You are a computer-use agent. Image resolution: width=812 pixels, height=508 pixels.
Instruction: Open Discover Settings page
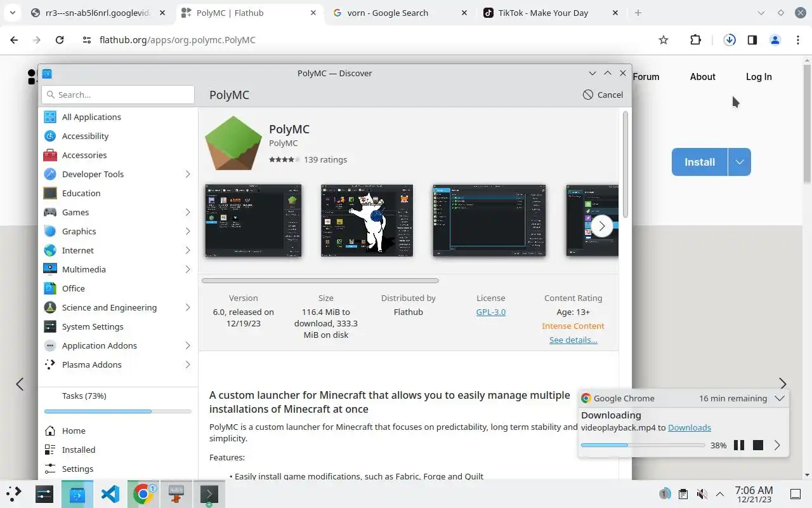click(x=118, y=469)
